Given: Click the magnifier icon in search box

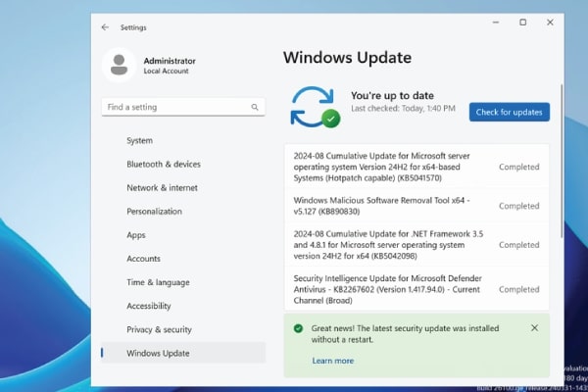Looking at the screenshot, I should (x=256, y=107).
